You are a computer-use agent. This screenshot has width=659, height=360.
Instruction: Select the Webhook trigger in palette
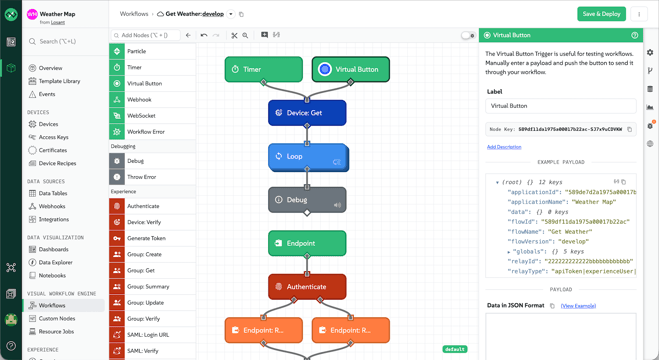(x=153, y=100)
